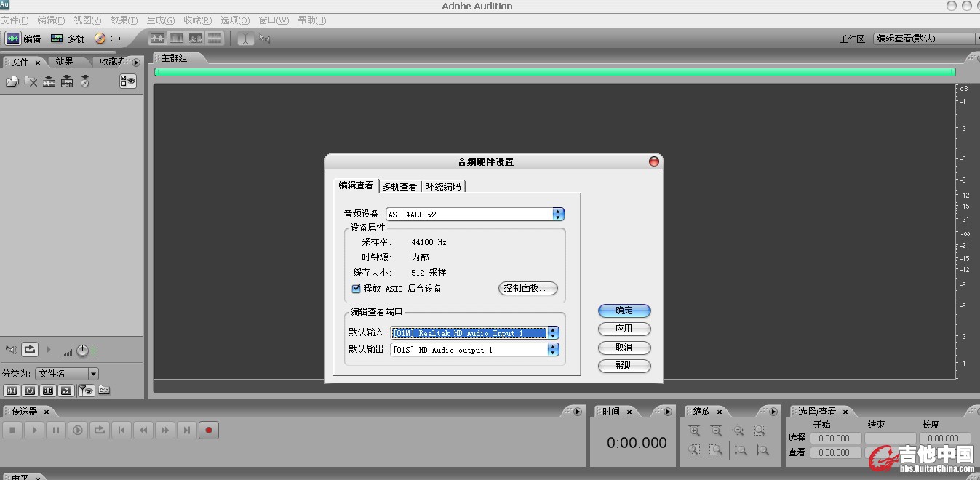Open the 选项 menu in menu bar
The height and width of the screenshot is (480, 980).
coord(234,20)
